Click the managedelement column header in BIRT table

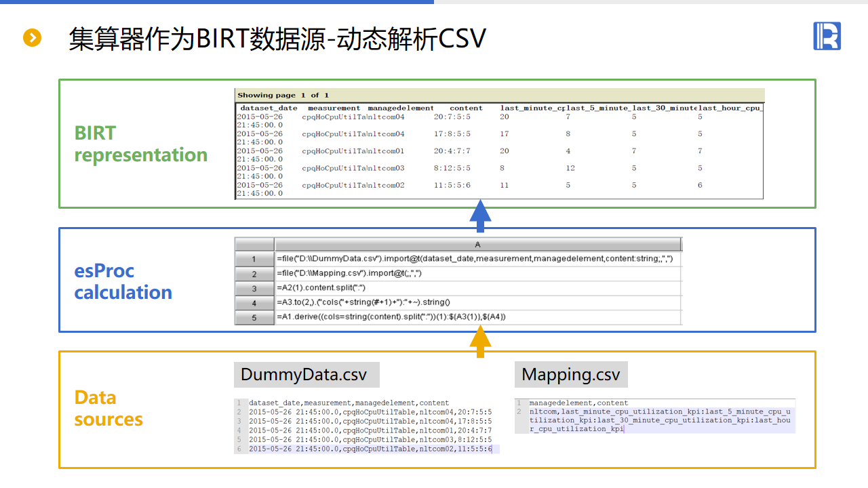400,108
